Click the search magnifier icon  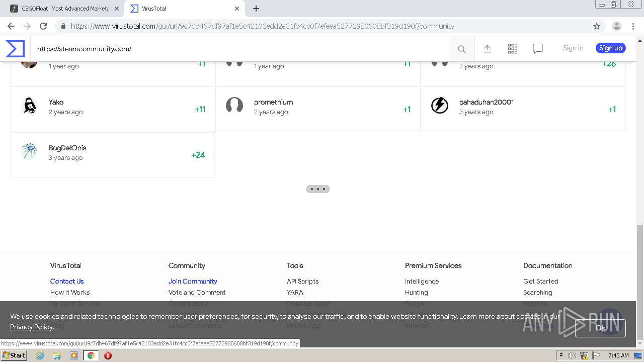[461, 49]
